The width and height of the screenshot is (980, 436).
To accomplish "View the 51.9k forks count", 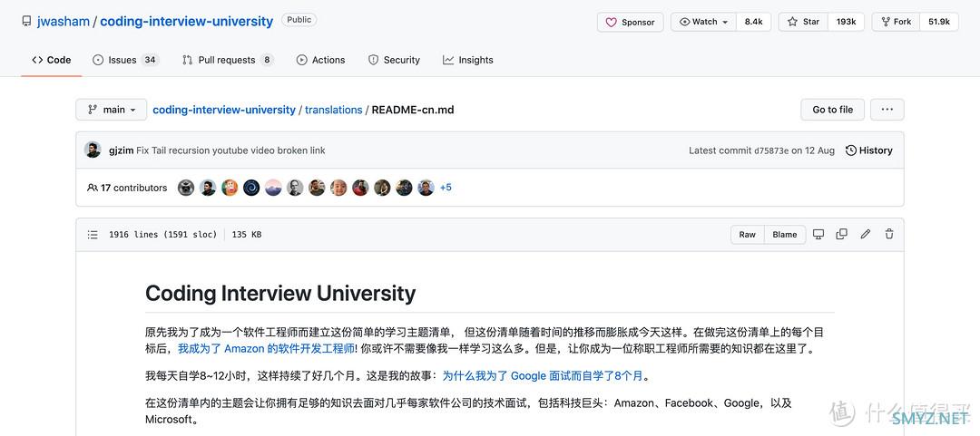I will (x=939, y=22).
